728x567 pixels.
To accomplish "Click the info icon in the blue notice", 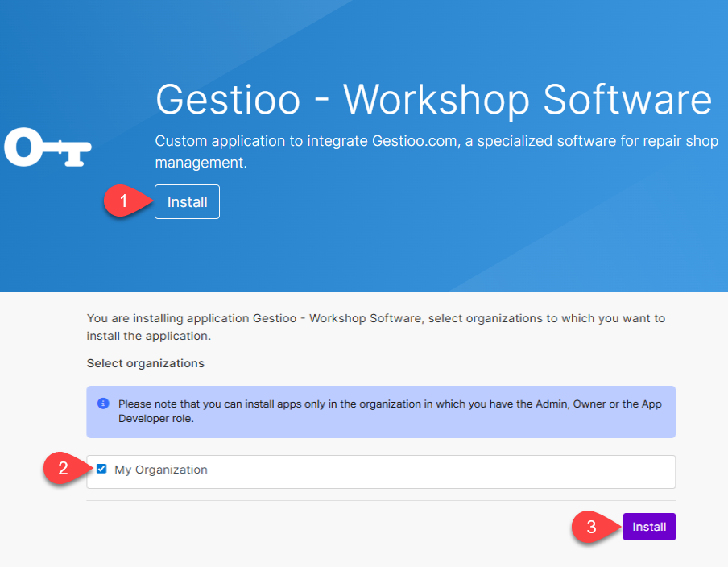I will [x=103, y=404].
